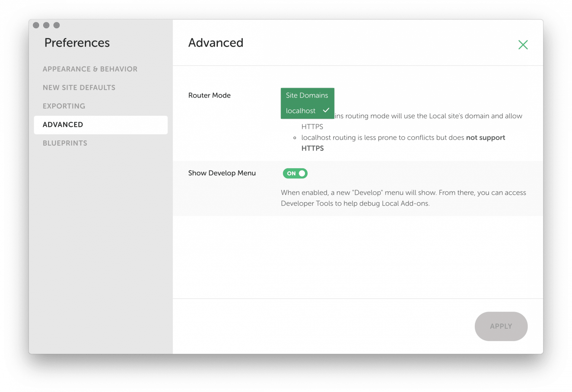
Task: Click the leftmost window control dot
Action: coord(36,25)
